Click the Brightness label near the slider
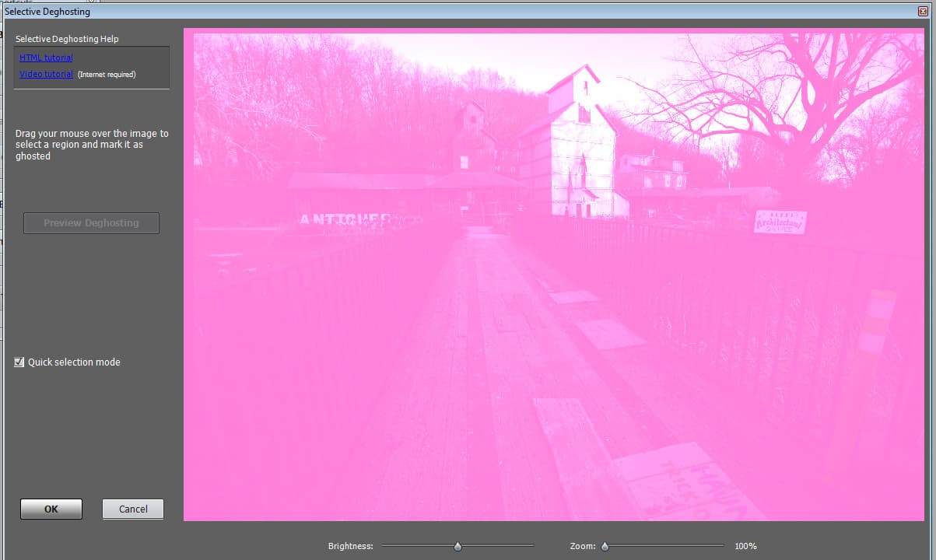The image size is (936, 560). (x=350, y=546)
